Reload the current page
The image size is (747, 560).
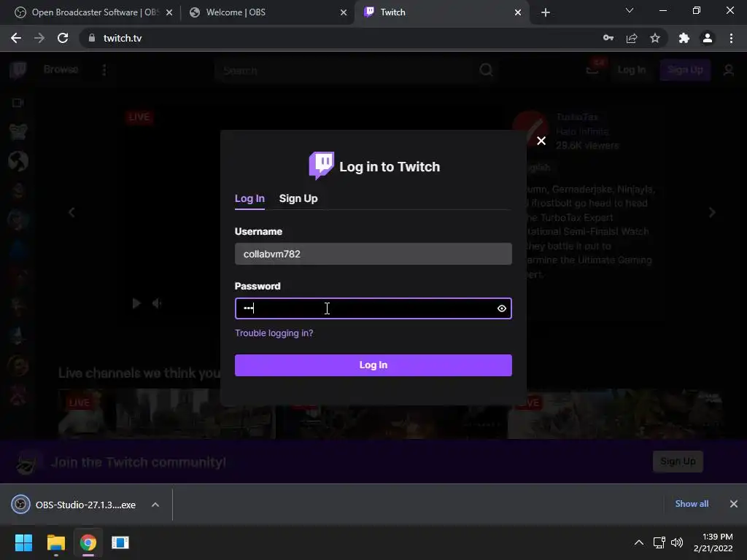pos(63,38)
